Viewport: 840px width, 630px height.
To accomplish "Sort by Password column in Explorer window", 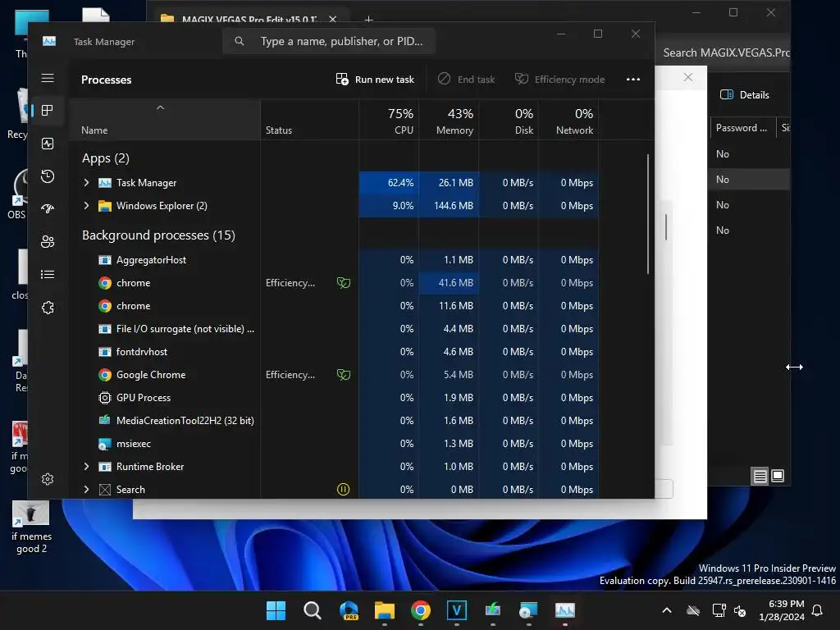I will 742,128.
